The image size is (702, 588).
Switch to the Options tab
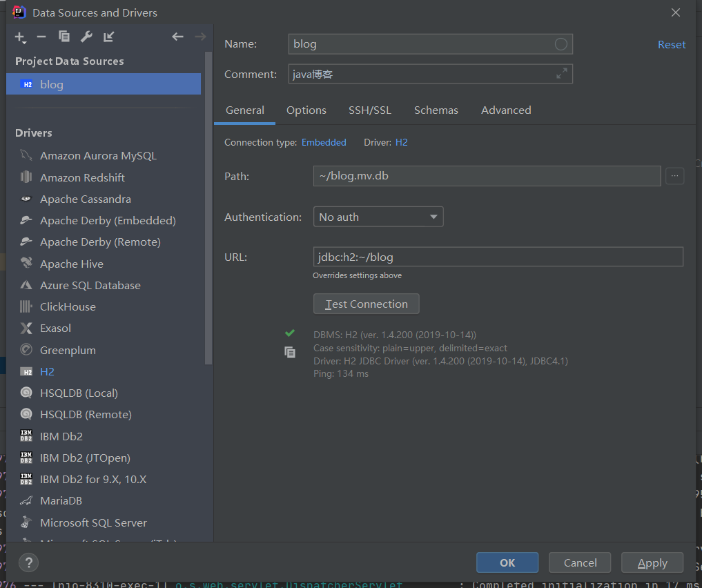[x=306, y=110]
